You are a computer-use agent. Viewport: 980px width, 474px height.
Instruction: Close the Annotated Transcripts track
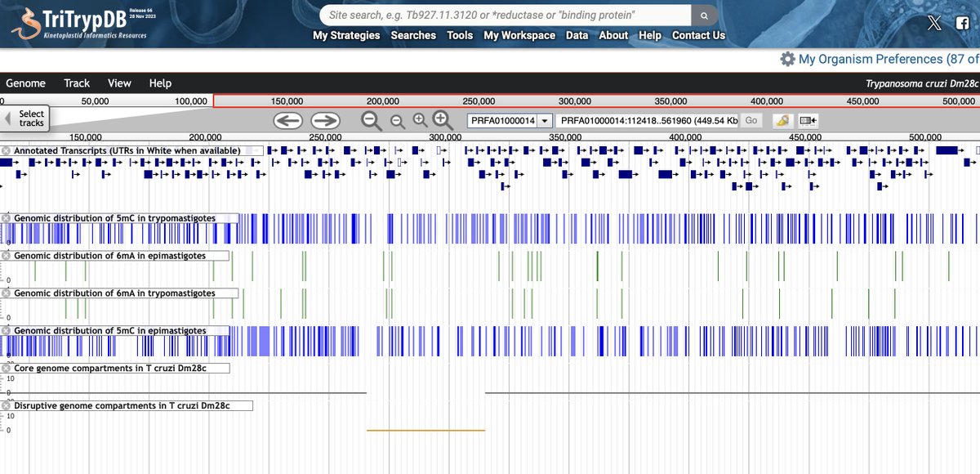(x=7, y=150)
